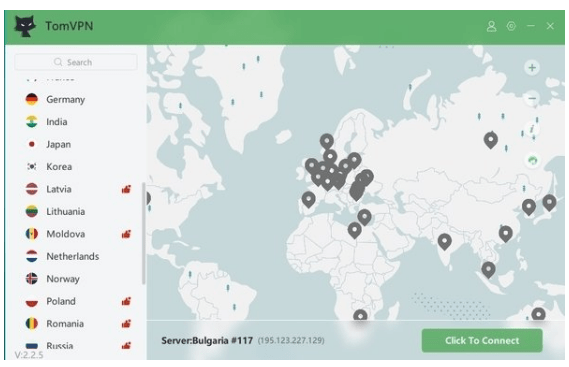Pick the map pin over Australia
569x367 pixels.
click(539, 314)
